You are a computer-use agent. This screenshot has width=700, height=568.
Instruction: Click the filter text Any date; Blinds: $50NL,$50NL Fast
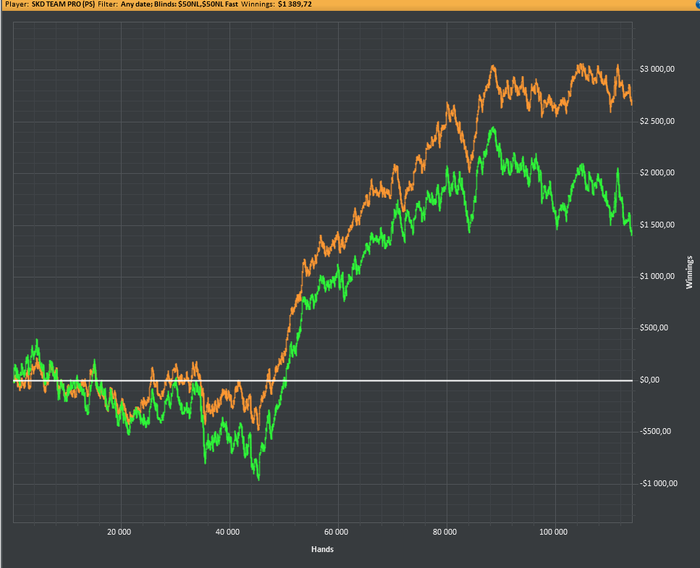179,4
